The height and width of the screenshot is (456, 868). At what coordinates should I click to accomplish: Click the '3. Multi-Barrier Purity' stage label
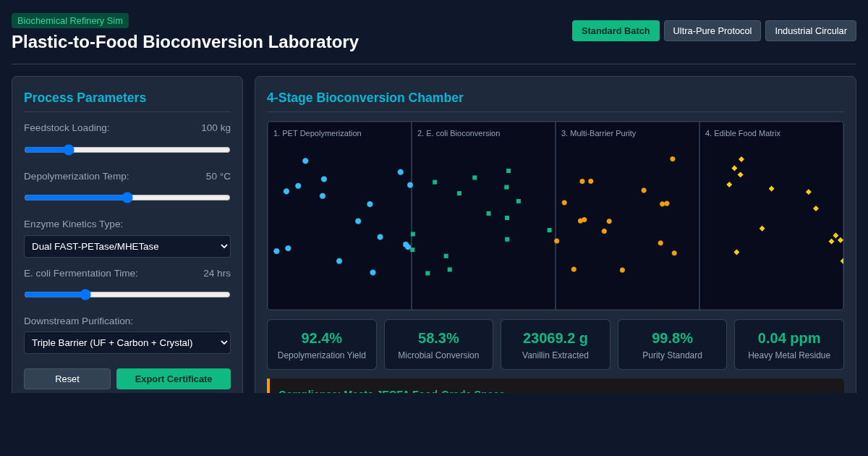599,133
